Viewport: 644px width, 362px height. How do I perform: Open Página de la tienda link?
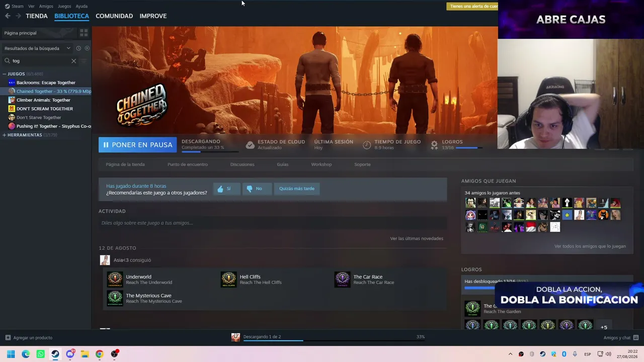[x=125, y=164]
